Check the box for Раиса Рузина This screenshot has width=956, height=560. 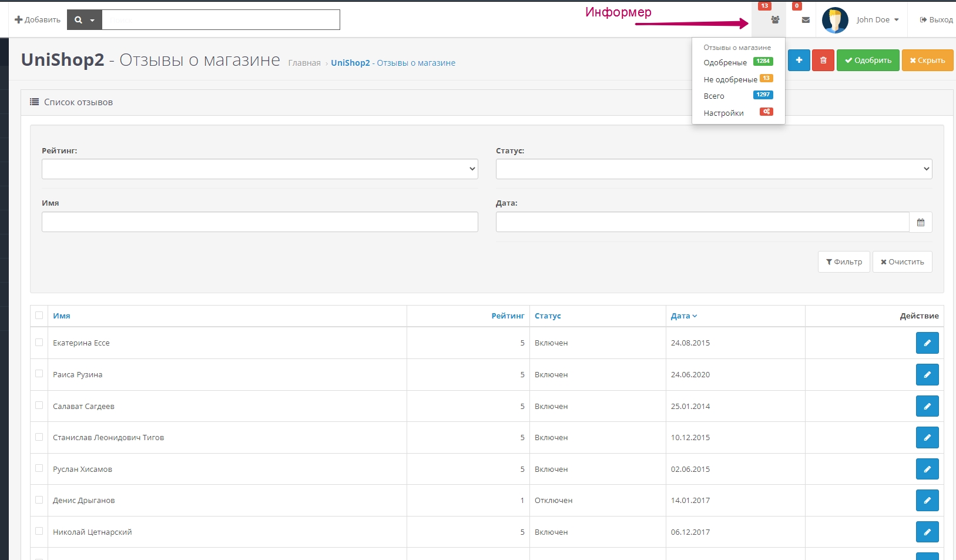(x=39, y=374)
